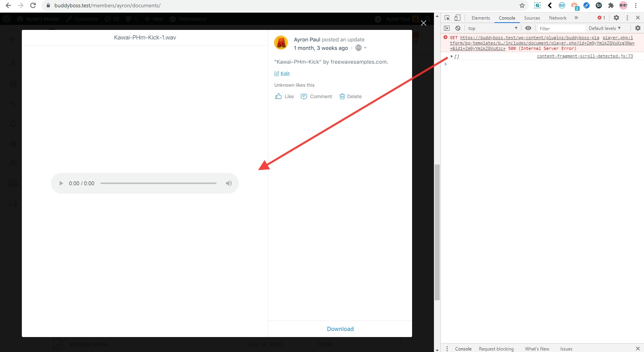Viewport: 644px width, 352px height.
Task: Open the Messages inbox icon in the sidebar
Action: click(x=13, y=143)
